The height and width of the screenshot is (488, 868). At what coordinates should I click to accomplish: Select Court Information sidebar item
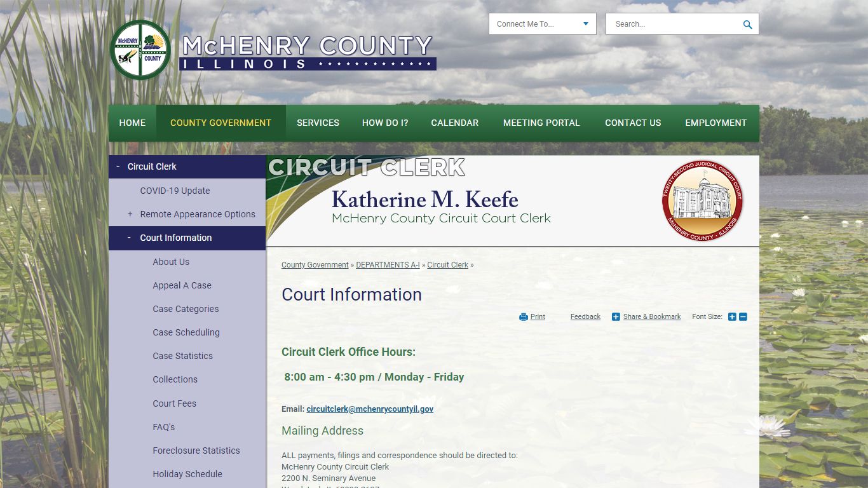pos(176,238)
